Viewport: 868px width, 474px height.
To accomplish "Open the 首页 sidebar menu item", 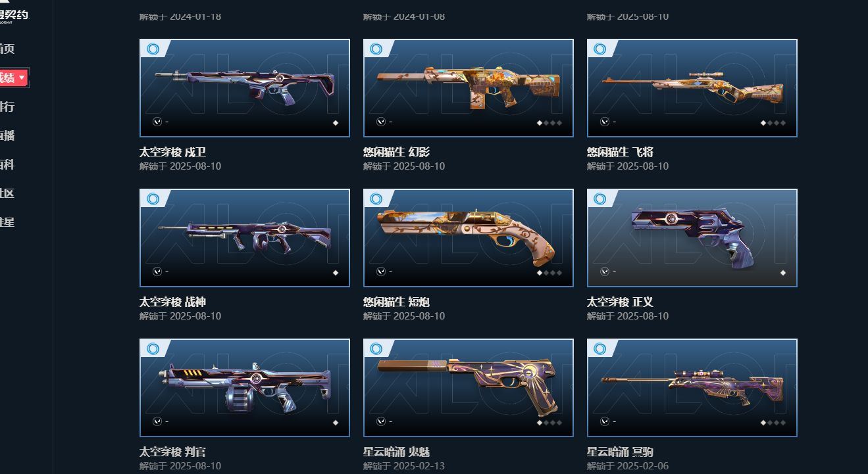I will point(7,49).
